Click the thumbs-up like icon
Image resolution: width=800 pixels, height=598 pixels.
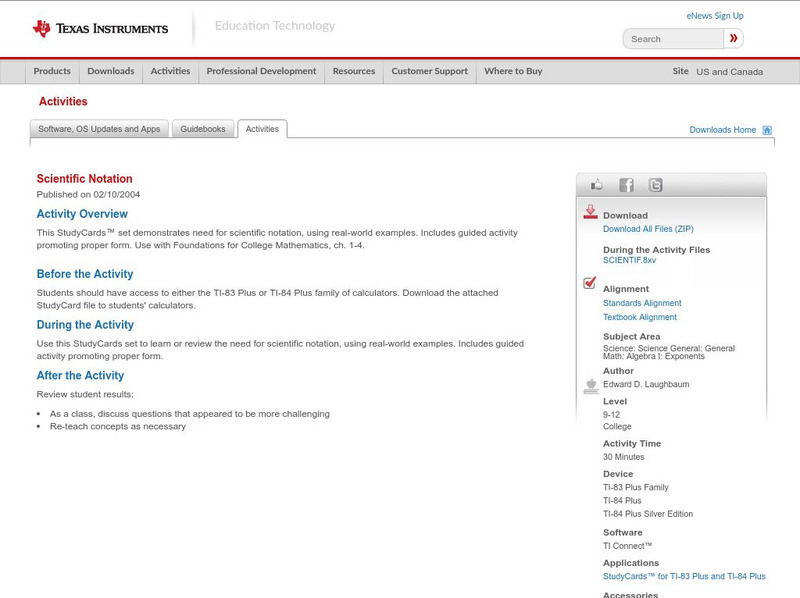coord(597,185)
